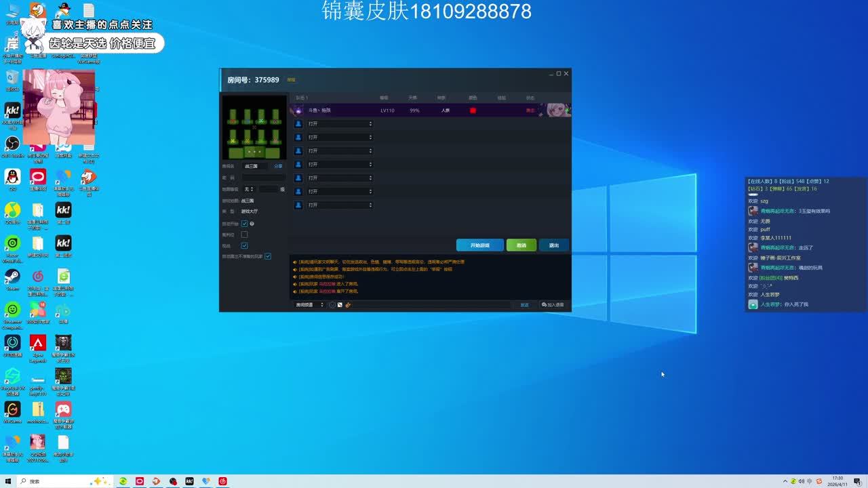Click the help icon beside auto-start checkbox
This screenshot has height=488, width=868.
(252, 224)
